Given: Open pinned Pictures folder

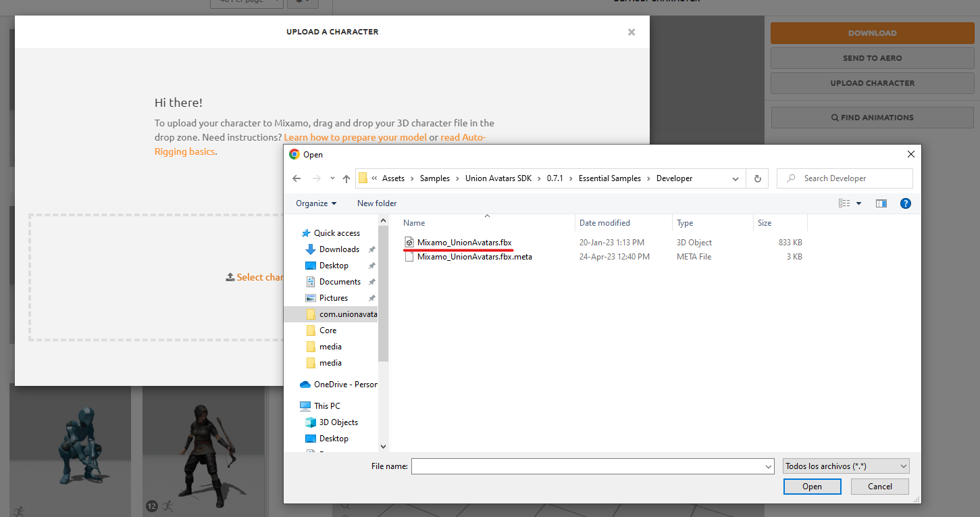Looking at the screenshot, I should 334,298.
